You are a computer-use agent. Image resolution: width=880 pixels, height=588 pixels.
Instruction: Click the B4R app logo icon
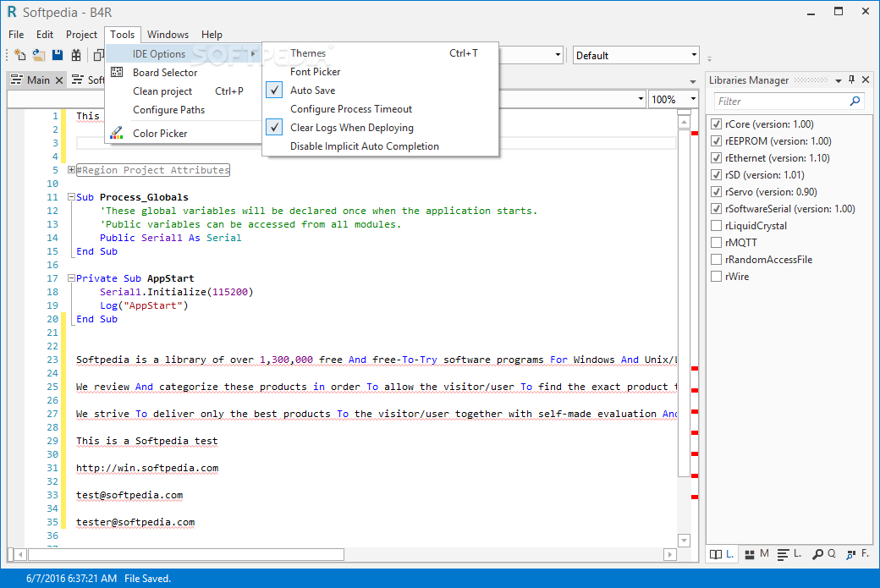pos(12,12)
